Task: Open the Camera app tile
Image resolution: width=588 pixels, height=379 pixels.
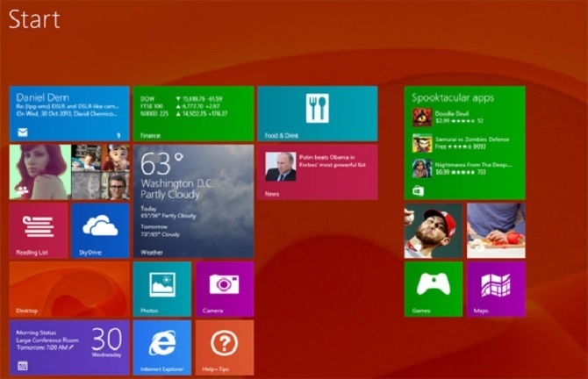Action: 224,289
